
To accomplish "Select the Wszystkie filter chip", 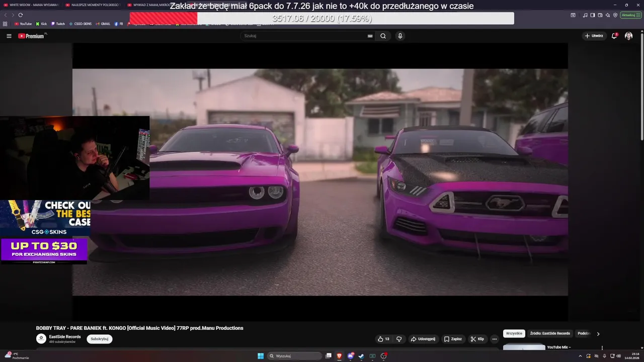I will pyautogui.click(x=514, y=333).
